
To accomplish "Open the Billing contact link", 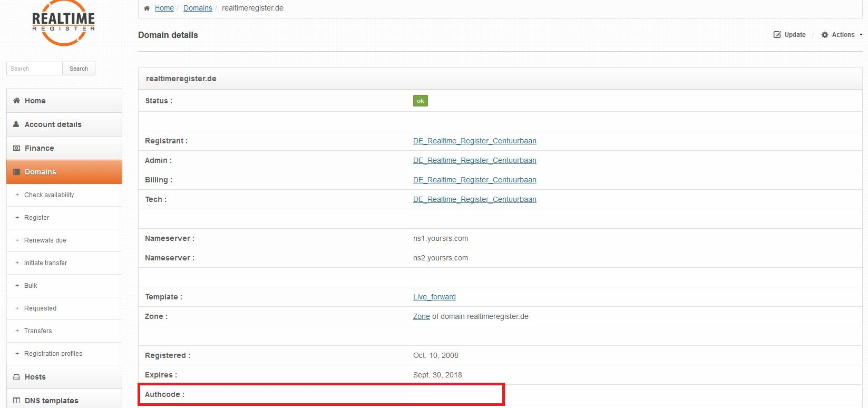I will pyautogui.click(x=475, y=180).
